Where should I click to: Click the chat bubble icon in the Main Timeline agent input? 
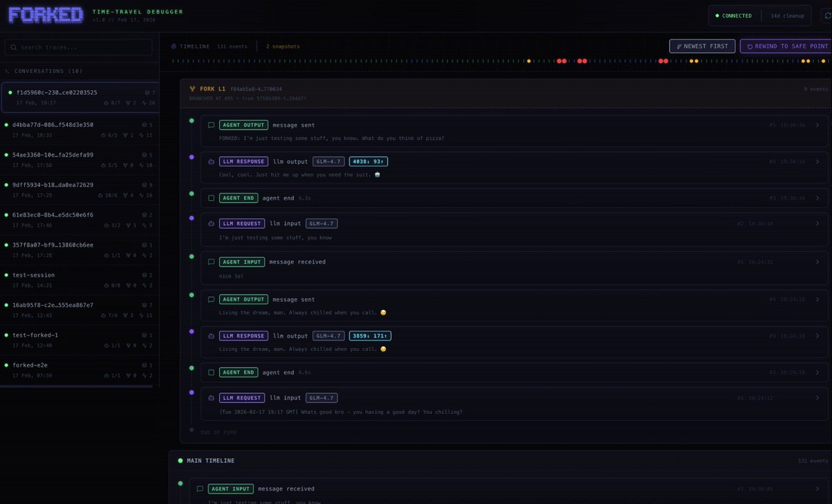coord(200,489)
